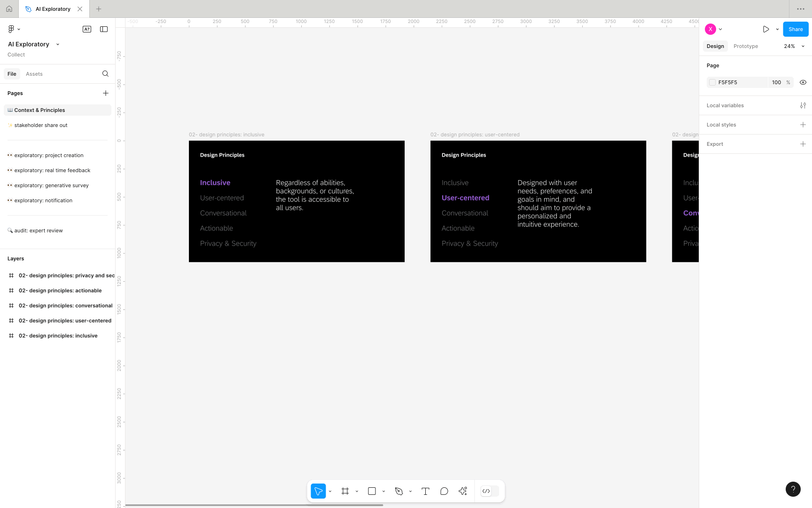Click the home icon in tab bar
Viewport: 812px width, 508px height.
pyautogui.click(x=9, y=9)
